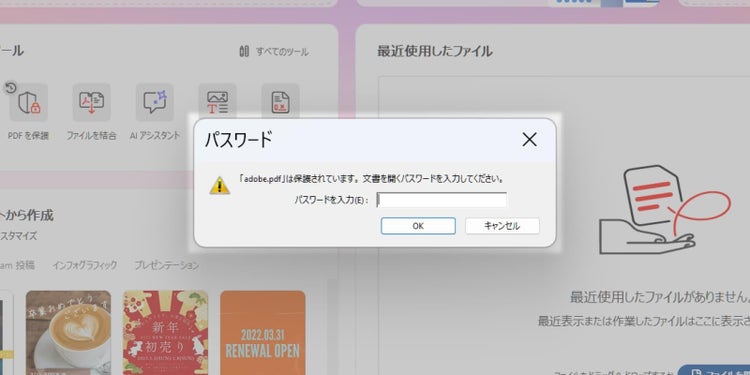This screenshot has height=375, width=750.
Task: Open the ファイルを結合 tool icon
Action: pyautogui.click(x=91, y=102)
